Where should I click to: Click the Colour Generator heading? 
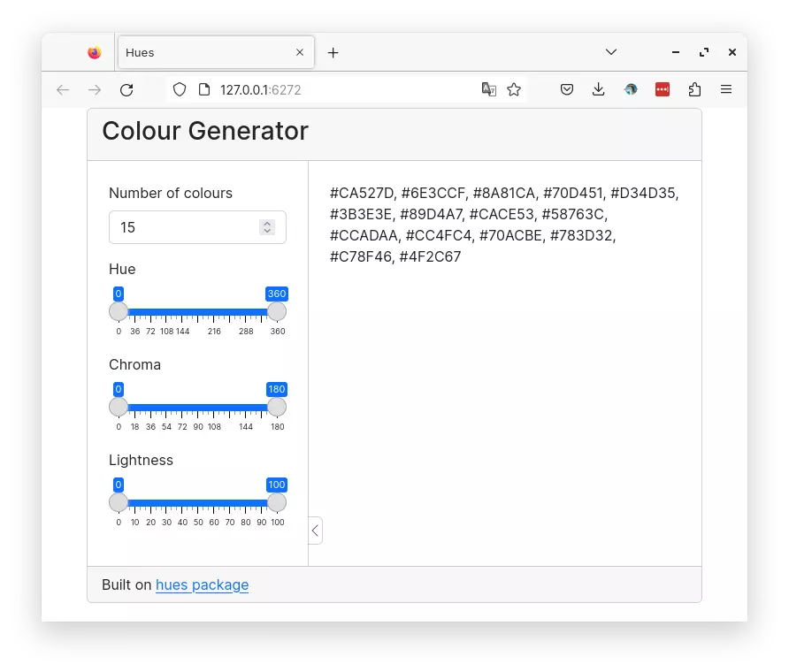[205, 131]
